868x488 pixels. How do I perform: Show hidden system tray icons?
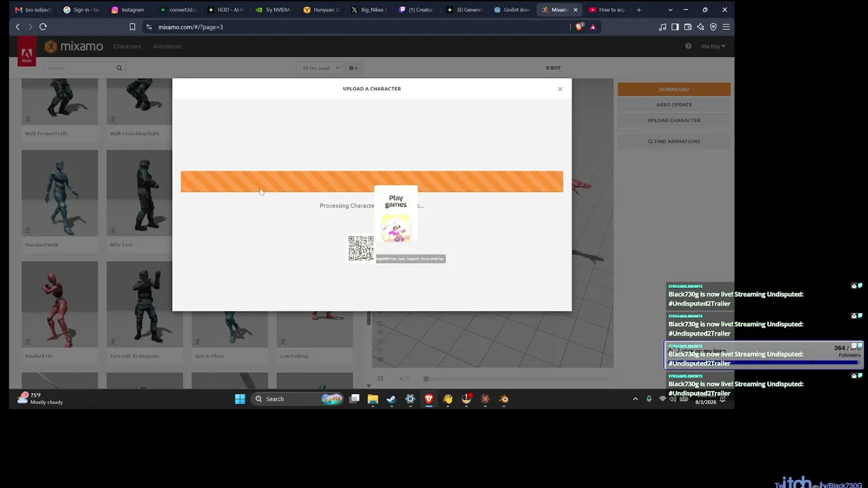[635, 399]
